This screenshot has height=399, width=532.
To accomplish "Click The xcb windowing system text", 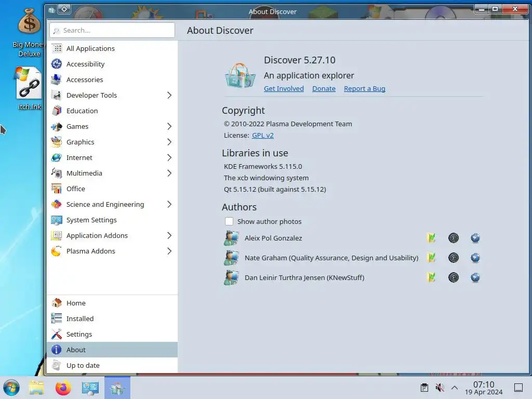I will pyautogui.click(x=267, y=178).
